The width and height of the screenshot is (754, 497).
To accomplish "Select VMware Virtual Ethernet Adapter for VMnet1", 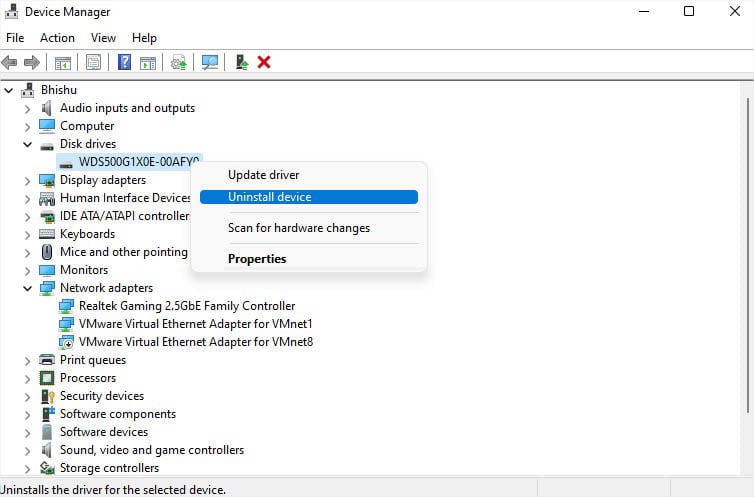I will 196,324.
